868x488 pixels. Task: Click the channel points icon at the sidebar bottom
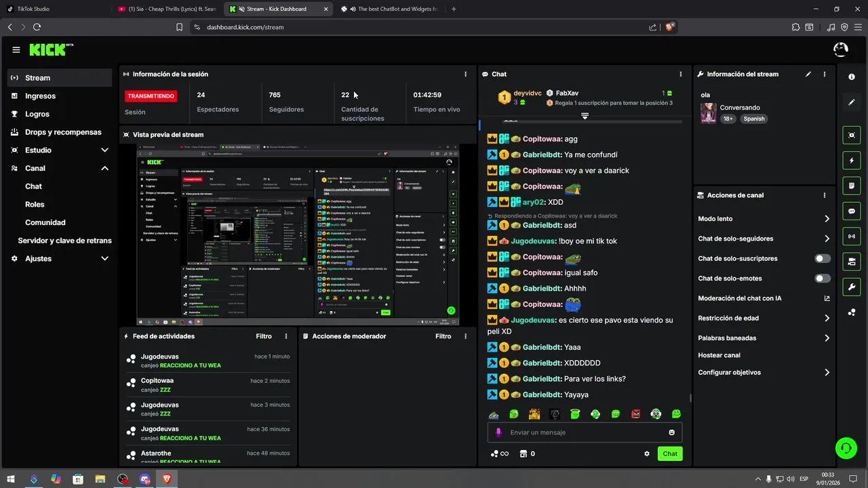click(852, 312)
